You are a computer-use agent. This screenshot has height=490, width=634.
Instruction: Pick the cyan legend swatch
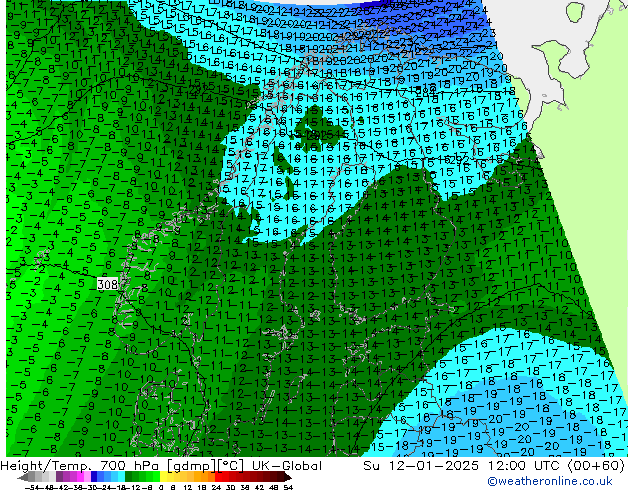122,477
